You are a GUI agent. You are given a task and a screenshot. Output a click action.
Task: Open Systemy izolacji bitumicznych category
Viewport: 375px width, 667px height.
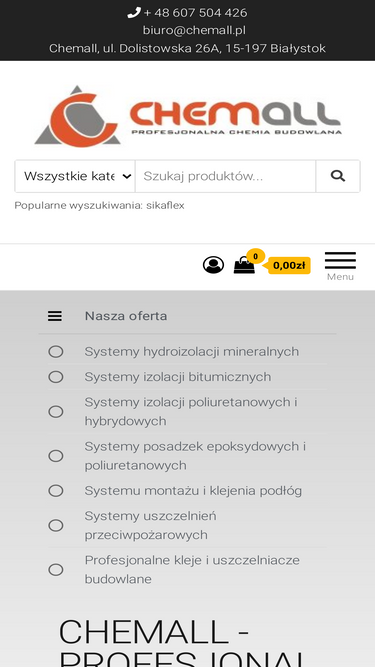coord(178,377)
